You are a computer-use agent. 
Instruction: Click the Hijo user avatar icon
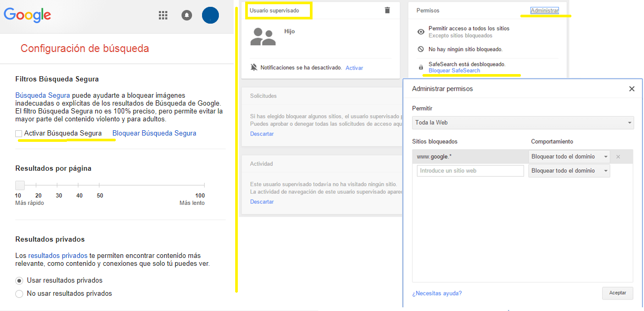tap(263, 36)
